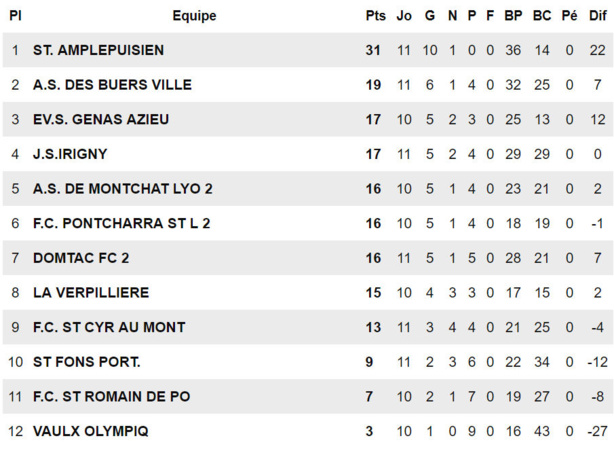
Task: Open EV.S. GENAS AZIEU team row
Action: 101,120
